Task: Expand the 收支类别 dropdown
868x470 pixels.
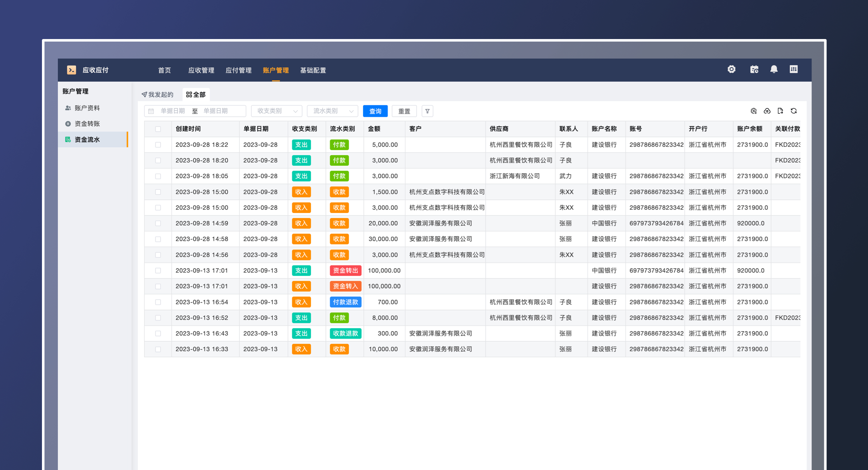Action: 276,111
